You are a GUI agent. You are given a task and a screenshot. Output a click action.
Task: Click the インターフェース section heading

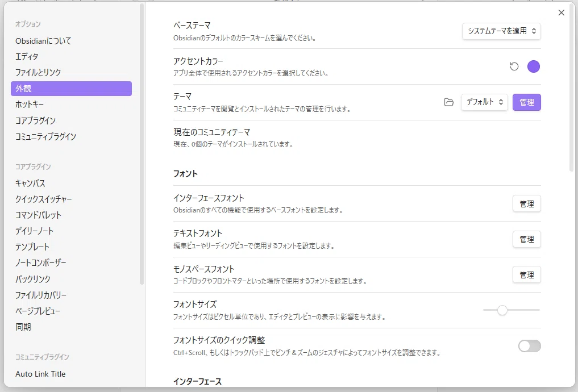(x=198, y=381)
